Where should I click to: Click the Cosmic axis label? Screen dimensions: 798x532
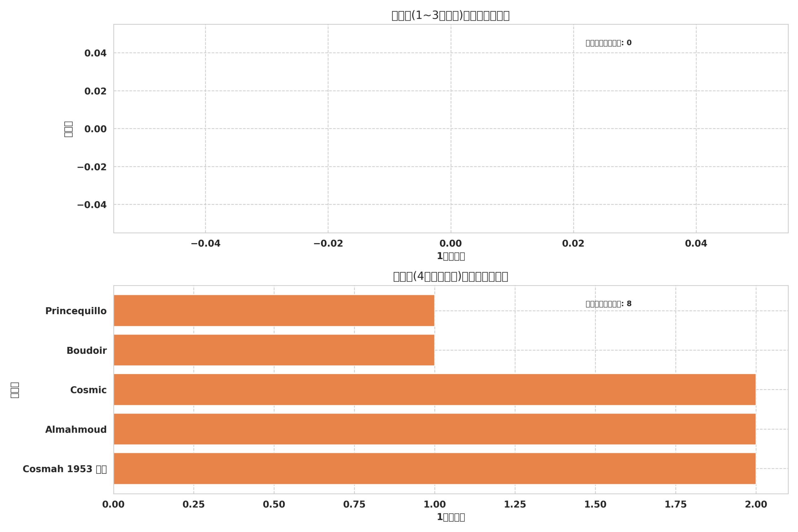click(88, 390)
